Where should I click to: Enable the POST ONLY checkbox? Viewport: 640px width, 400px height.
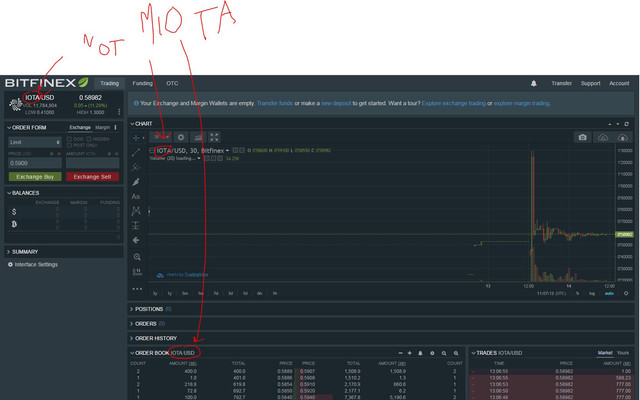click(x=69, y=145)
